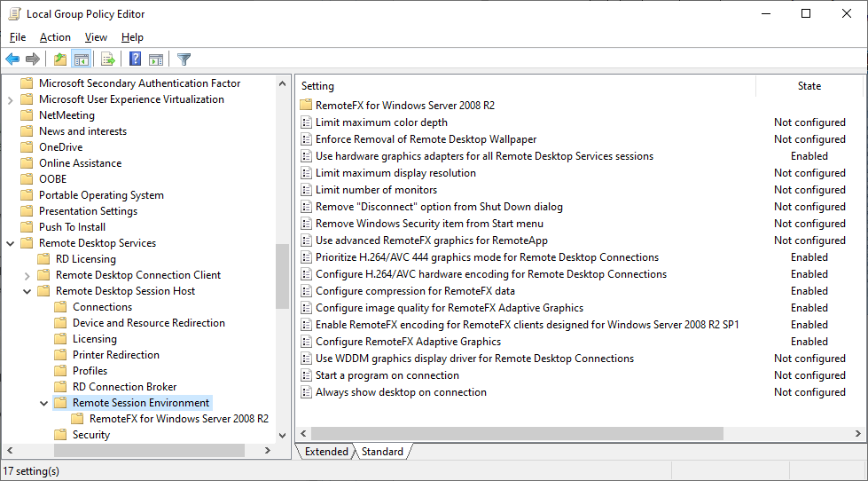Click the Forward arrow toolbar icon
The image size is (868, 481).
pyautogui.click(x=33, y=59)
